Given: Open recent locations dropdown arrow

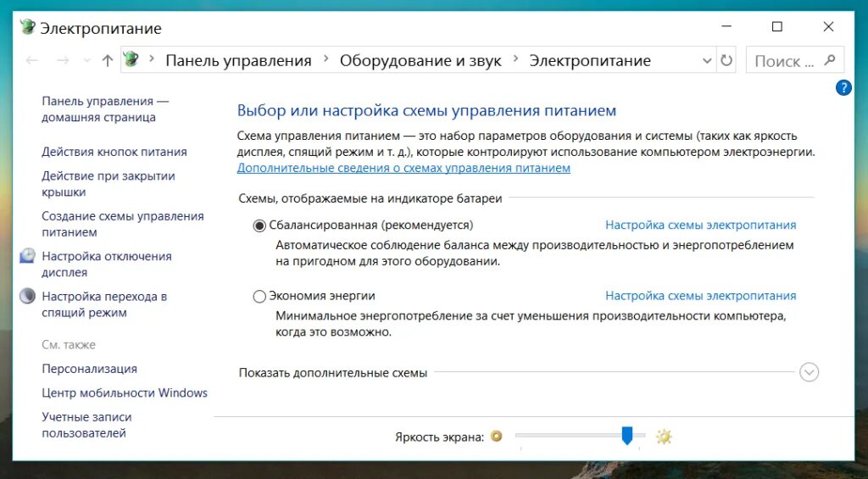Looking at the screenshot, I should click(87, 61).
